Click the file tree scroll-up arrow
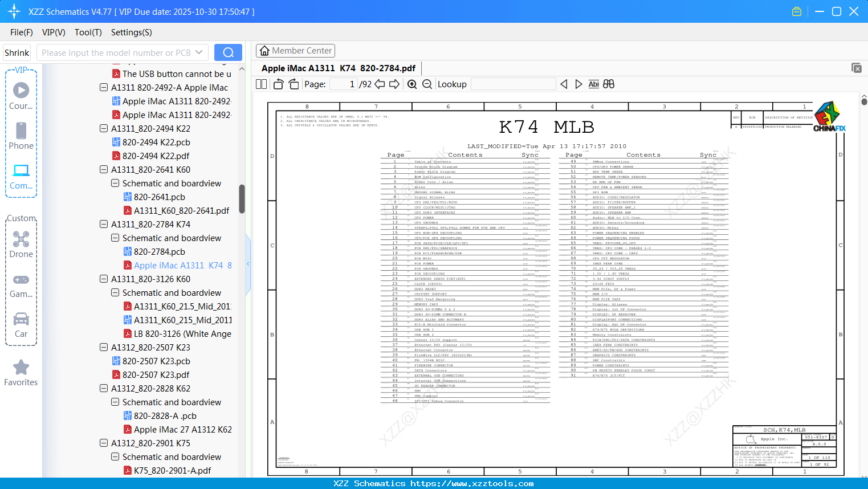 242,69
